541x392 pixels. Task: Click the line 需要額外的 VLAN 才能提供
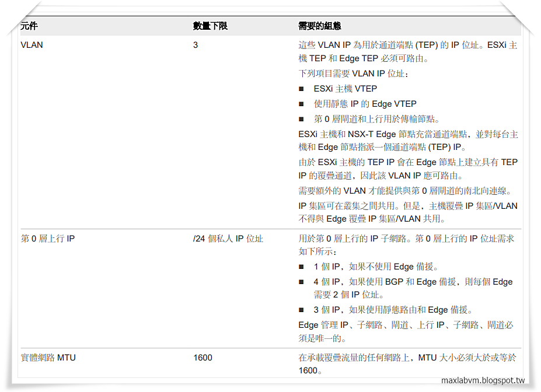(x=406, y=191)
